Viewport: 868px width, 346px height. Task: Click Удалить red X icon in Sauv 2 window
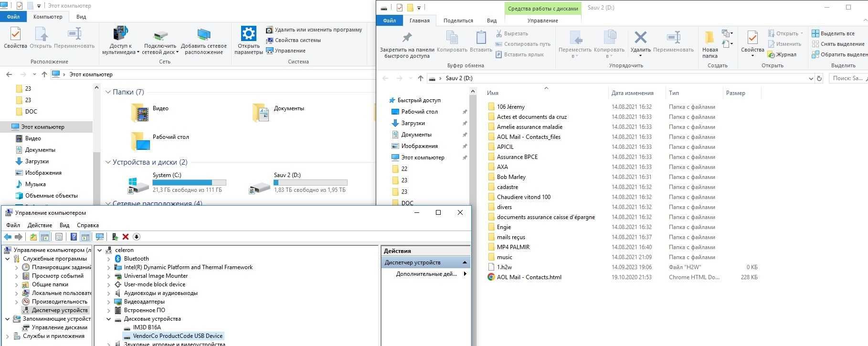pyautogui.click(x=640, y=37)
